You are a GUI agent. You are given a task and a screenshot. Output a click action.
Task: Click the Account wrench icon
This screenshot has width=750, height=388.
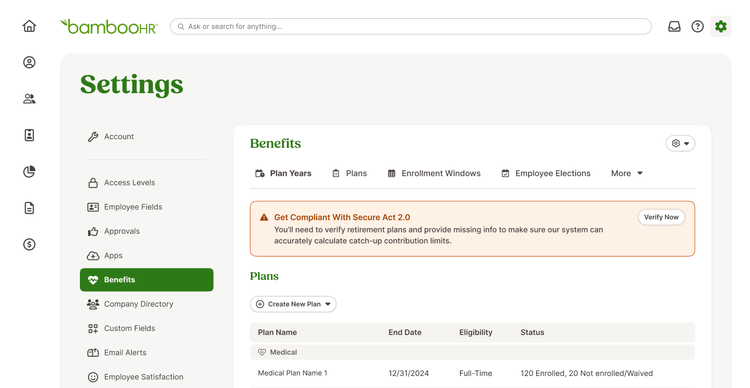93,137
